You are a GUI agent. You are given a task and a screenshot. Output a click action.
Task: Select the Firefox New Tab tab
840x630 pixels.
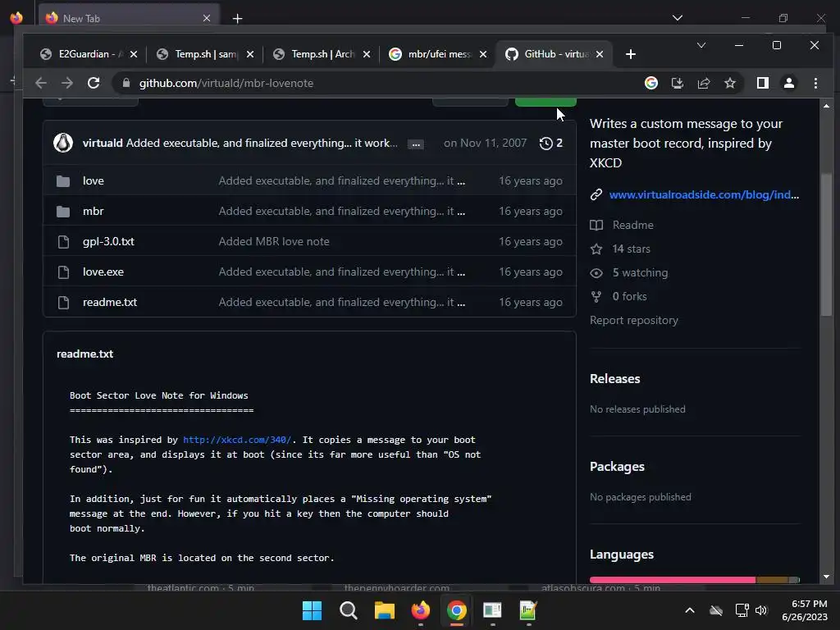129,18
